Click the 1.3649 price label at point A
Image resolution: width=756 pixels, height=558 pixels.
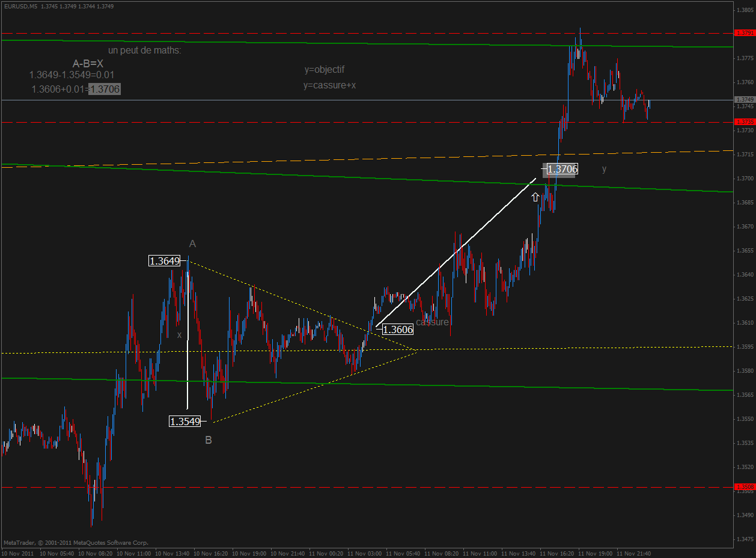point(164,261)
